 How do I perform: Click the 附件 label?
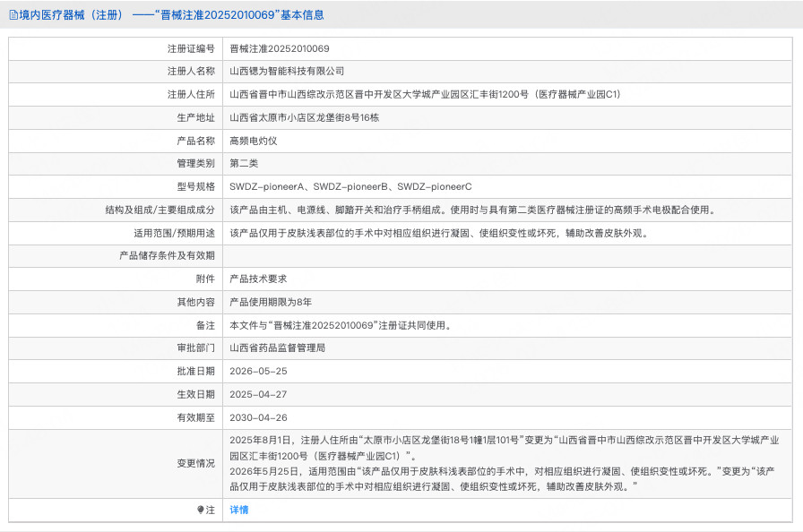pyautogui.click(x=205, y=279)
